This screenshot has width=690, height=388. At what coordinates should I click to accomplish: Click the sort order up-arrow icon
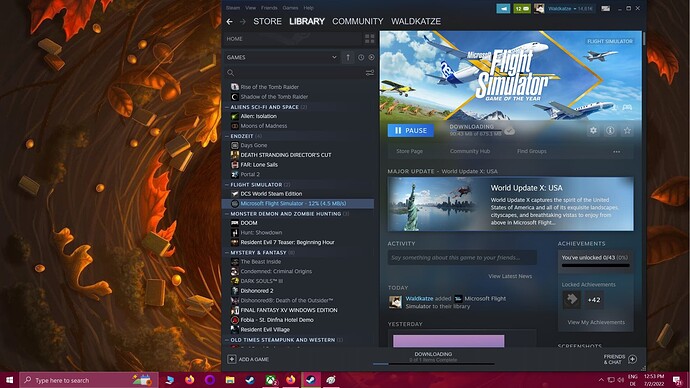coord(348,57)
